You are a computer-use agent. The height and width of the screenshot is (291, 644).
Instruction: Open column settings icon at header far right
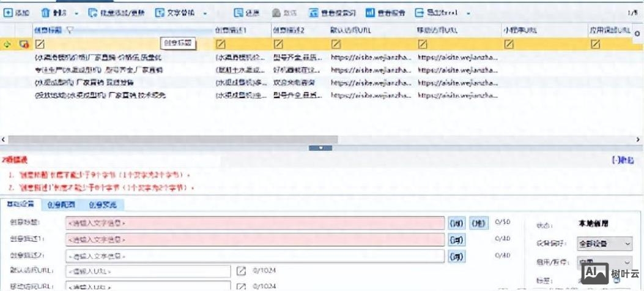click(x=637, y=32)
